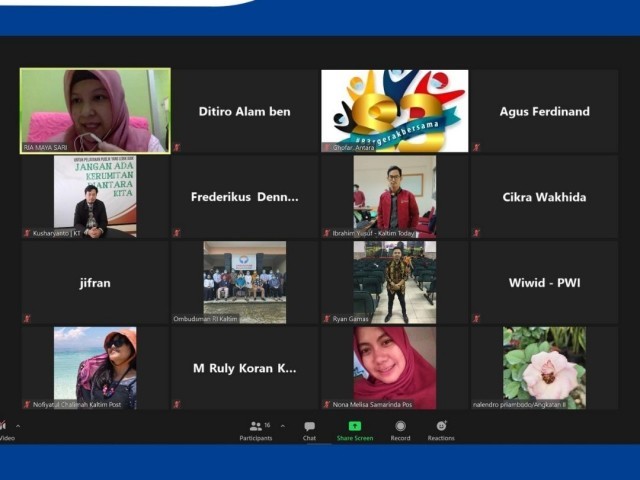
Task: Select RIA MAYA SARI video tile
Action: point(95,110)
